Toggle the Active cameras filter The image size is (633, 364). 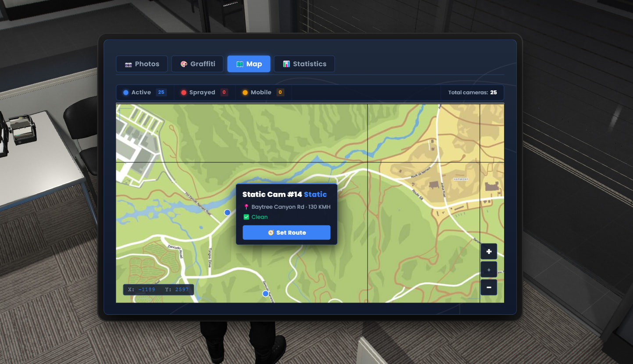[x=145, y=93]
